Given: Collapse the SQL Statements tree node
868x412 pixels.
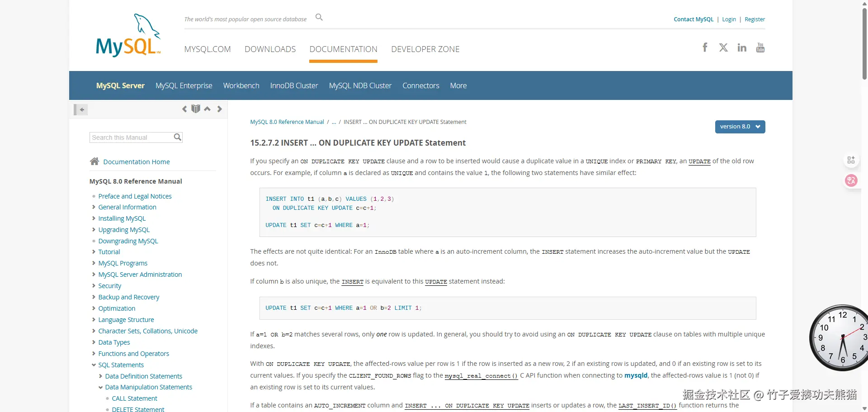Looking at the screenshot, I should [x=94, y=365].
